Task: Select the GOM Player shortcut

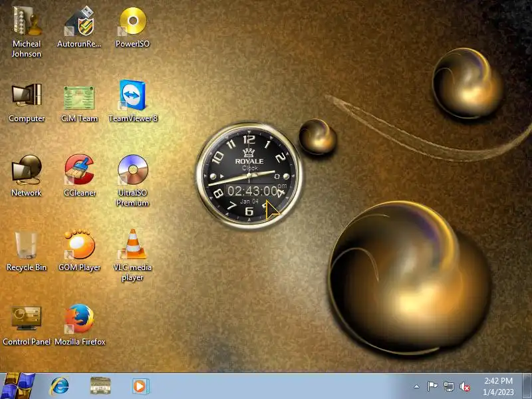Action: (80, 251)
